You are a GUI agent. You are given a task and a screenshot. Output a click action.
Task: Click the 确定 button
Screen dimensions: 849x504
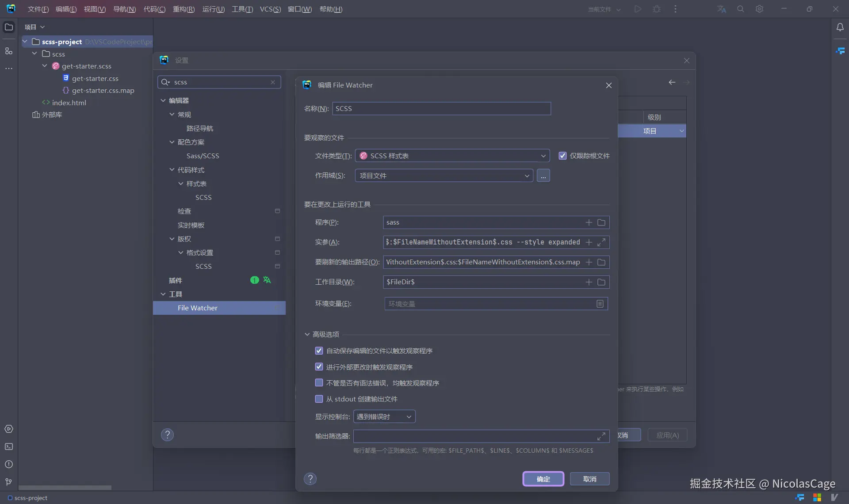543,479
